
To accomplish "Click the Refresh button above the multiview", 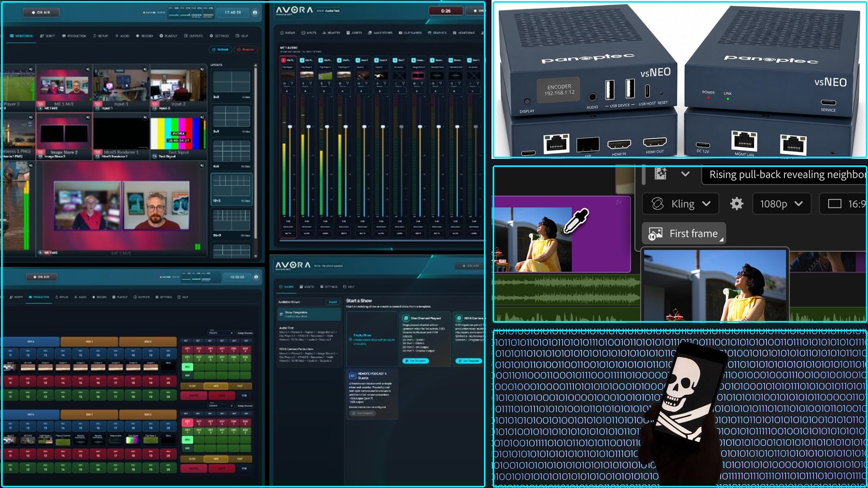I will 220,49.
